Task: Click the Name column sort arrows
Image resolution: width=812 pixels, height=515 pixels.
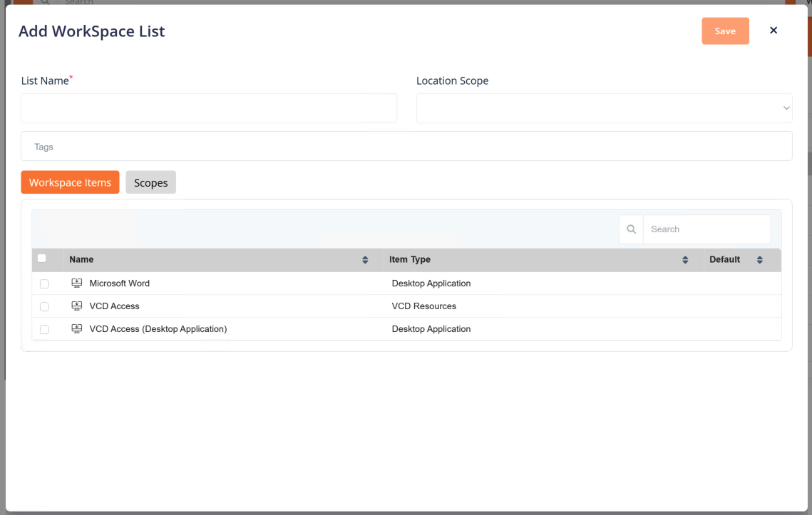Action: point(365,260)
